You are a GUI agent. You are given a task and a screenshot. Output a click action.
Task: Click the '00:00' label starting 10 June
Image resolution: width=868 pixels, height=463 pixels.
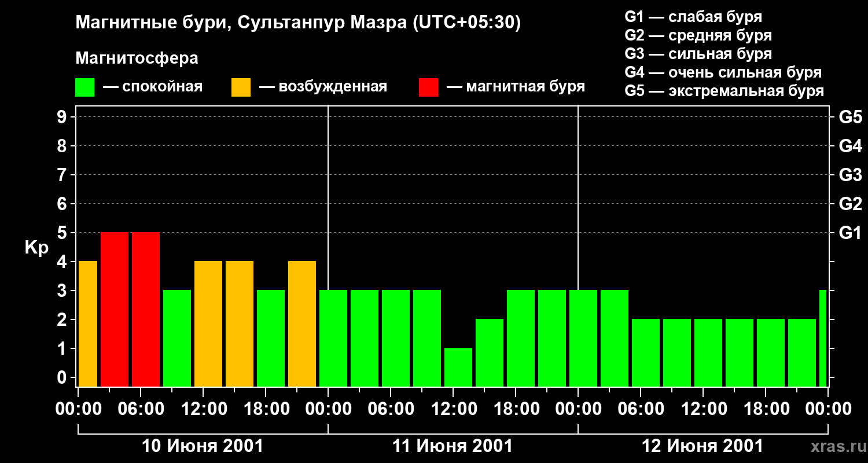pos(78,409)
